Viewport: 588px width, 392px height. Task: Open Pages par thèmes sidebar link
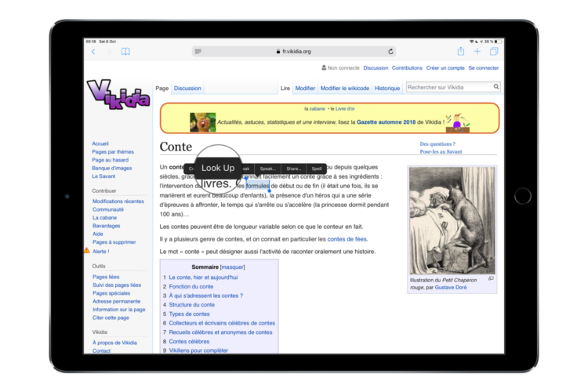click(113, 152)
